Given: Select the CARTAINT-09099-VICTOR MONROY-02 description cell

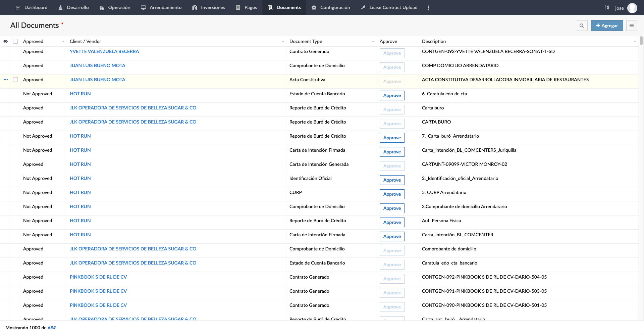Looking at the screenshot, I should (464, 164).
